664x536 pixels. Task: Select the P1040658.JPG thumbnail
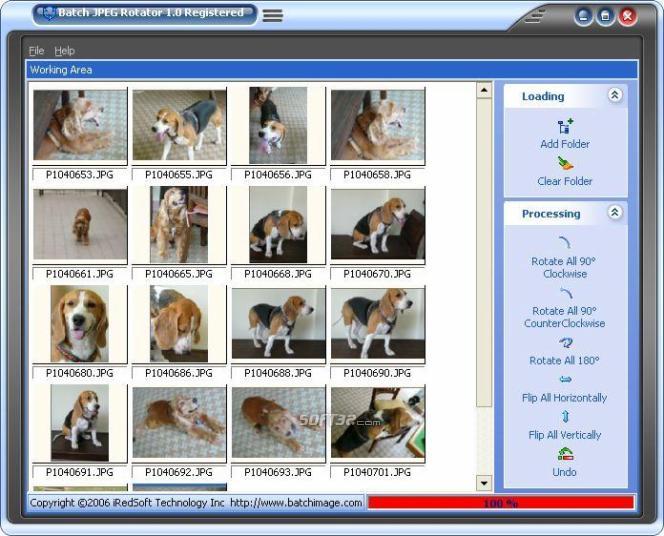tap(378, 126)
